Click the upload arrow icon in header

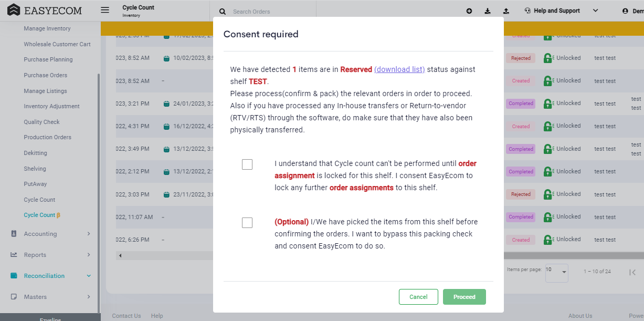(506, 11)
